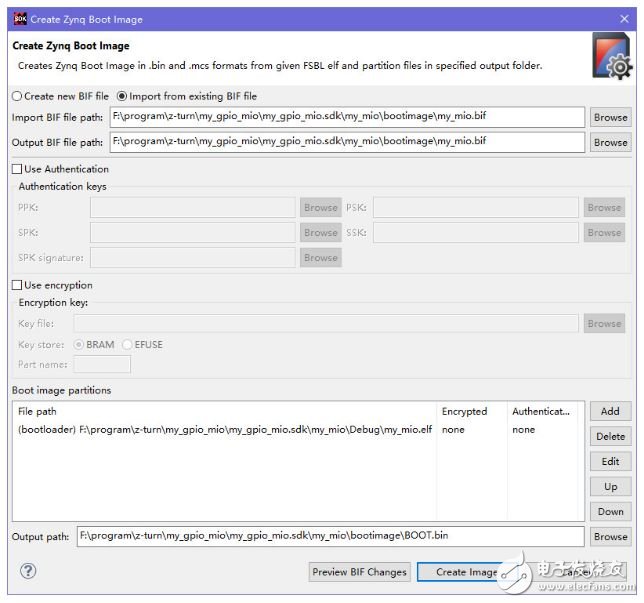644x603 pixels.
Task: Click the Create Image button
Action: click(465, 572)
